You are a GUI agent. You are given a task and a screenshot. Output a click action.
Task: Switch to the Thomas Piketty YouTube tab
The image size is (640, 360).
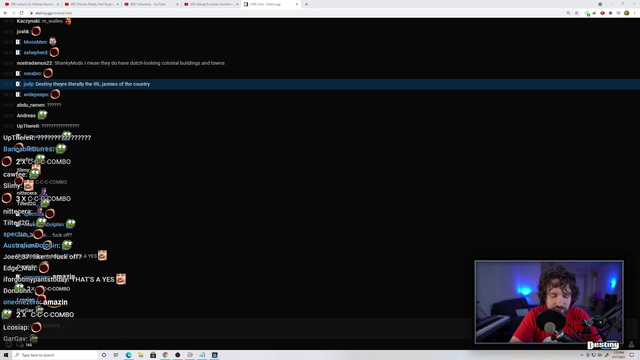91,4
